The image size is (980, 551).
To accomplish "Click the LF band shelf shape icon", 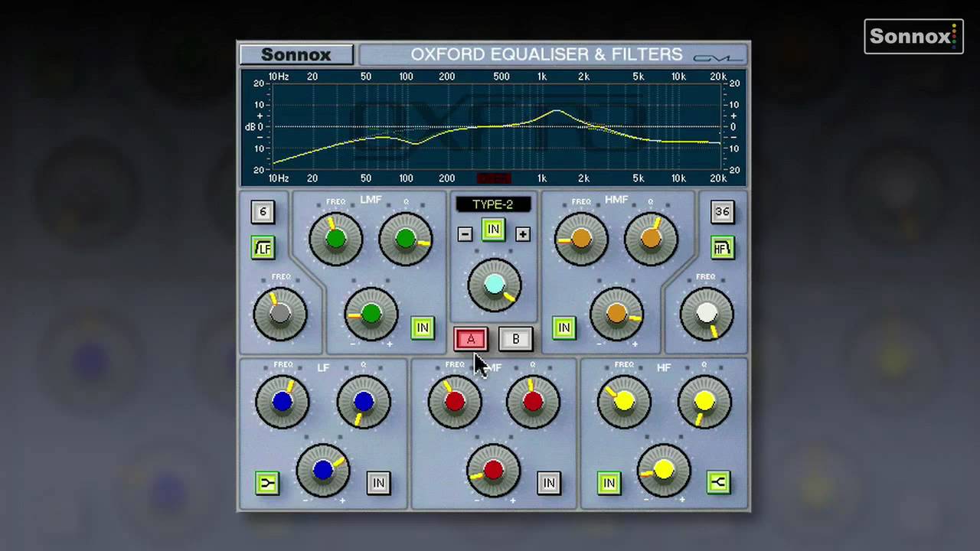I will click(x=267, y=483).
